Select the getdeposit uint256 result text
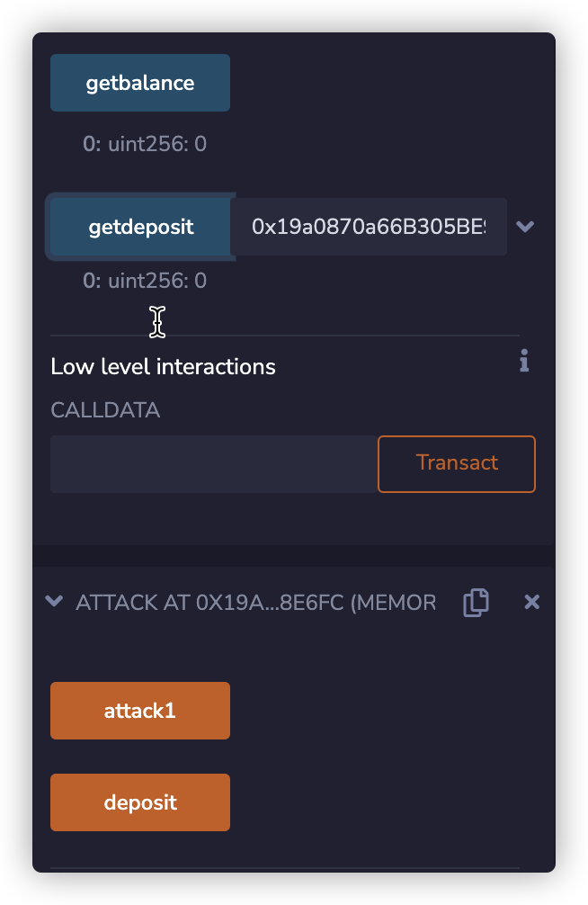This screenshot has height=905, width=588. pos(145,281)
